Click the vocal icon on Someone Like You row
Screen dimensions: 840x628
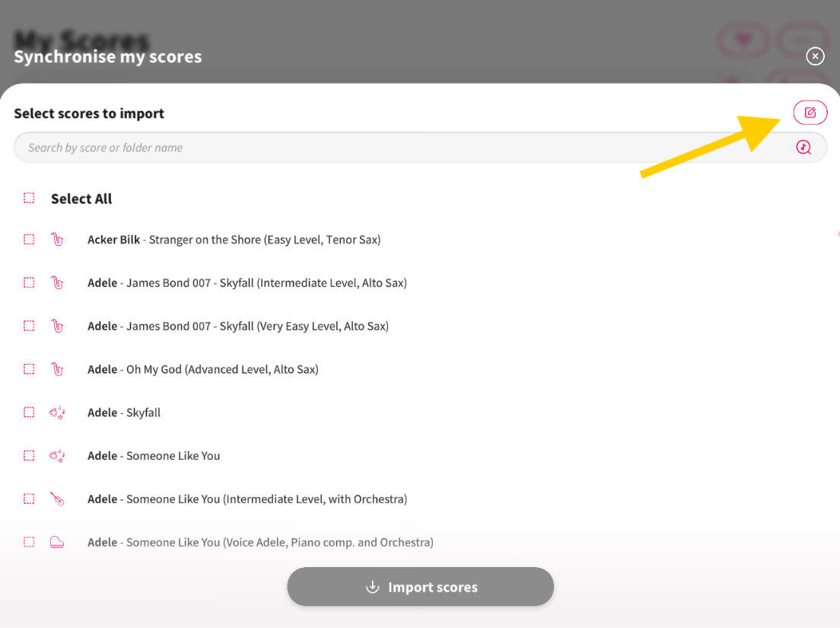[57, 455]
